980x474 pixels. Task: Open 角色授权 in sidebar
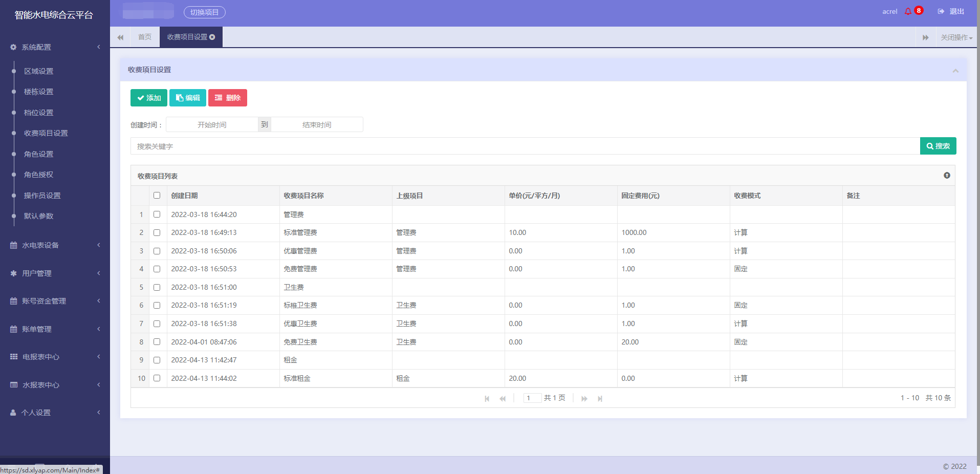click(x=38, y=175)
